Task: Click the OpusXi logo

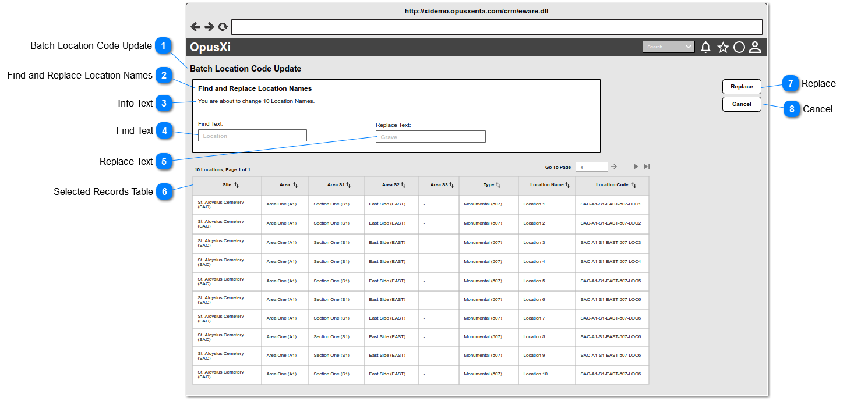Action: [210, 48]
